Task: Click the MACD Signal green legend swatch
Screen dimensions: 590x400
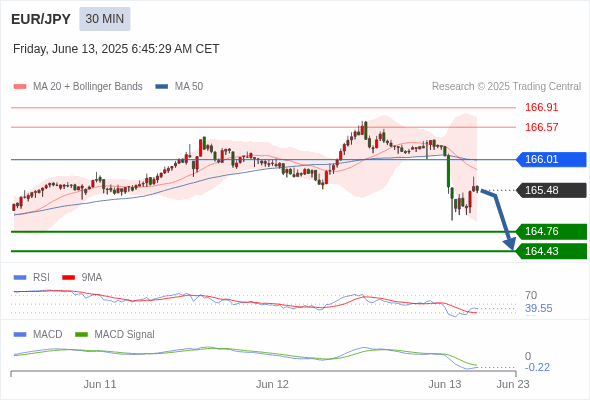Action: tap(81, 334)
